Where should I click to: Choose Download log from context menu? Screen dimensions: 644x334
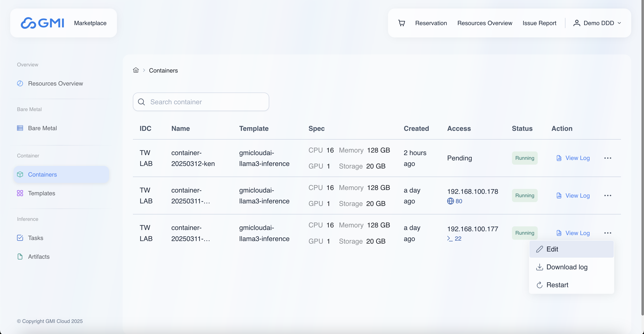571,267
